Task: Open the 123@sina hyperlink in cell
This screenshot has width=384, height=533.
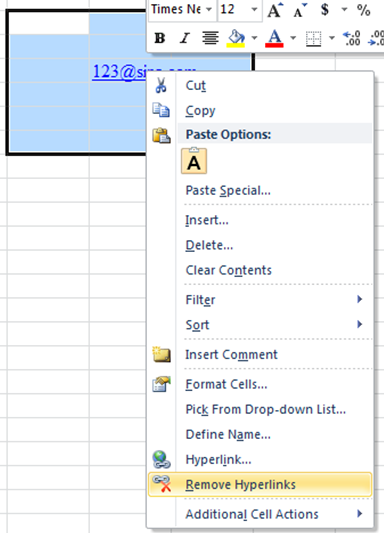Action: 120,71
